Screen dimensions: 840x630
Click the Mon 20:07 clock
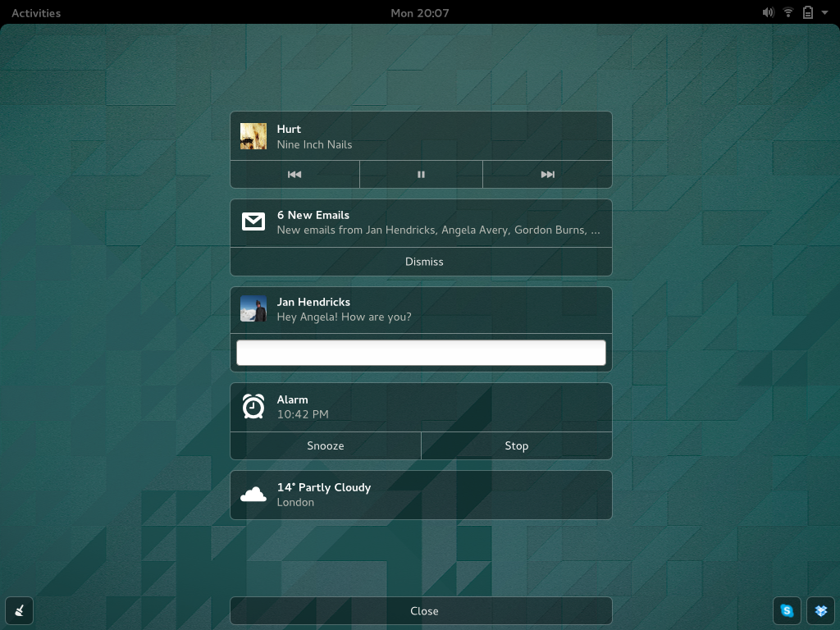coord(419,12)
